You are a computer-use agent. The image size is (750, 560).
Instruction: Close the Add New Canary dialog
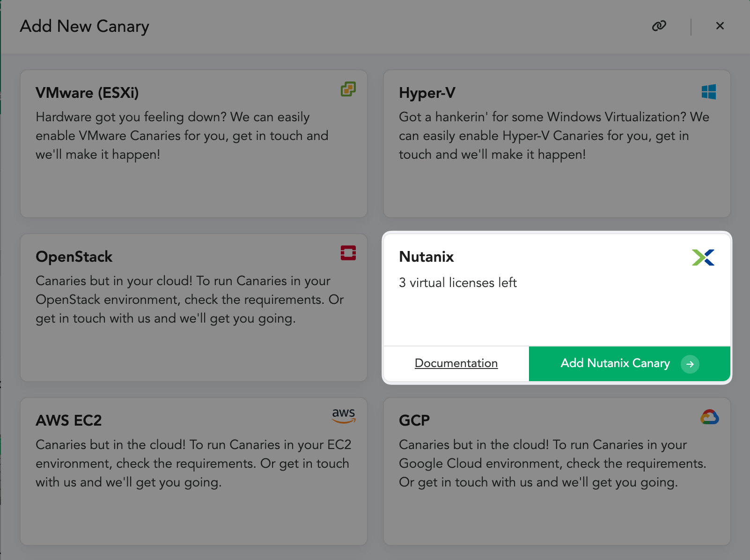720,26
